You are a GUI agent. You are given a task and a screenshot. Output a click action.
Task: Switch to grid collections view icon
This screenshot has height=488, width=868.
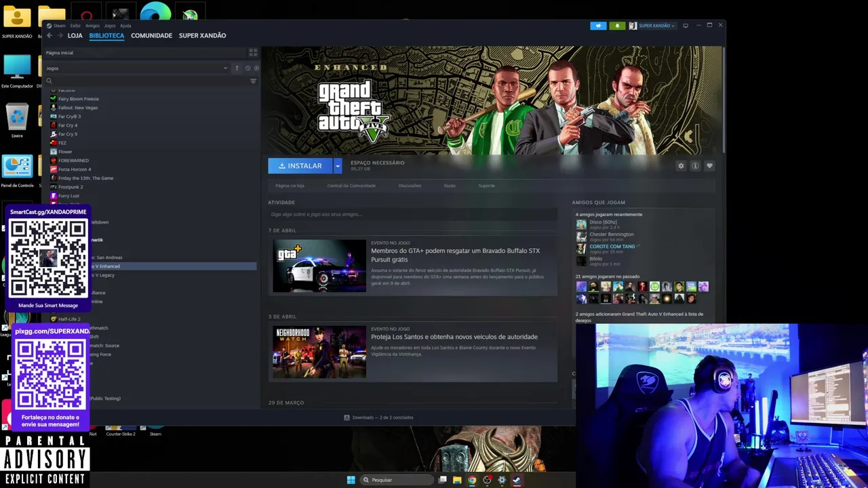(x=253, y=52)
